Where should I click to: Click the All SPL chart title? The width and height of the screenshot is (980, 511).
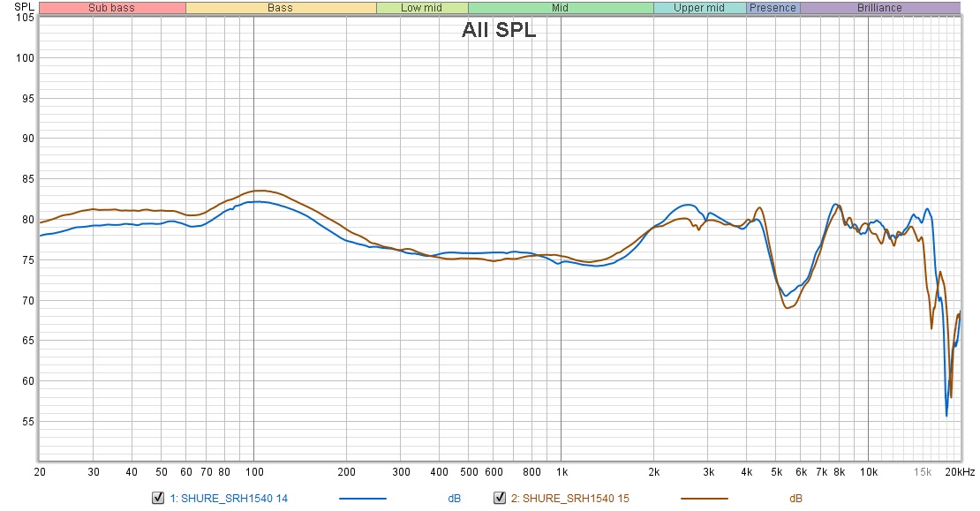coord(500,29)
